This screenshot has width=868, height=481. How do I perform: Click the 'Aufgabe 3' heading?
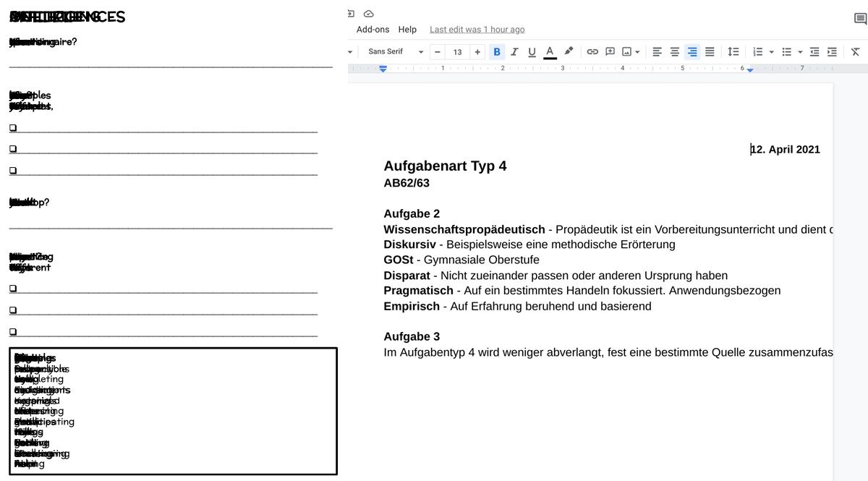pos(412,336)
